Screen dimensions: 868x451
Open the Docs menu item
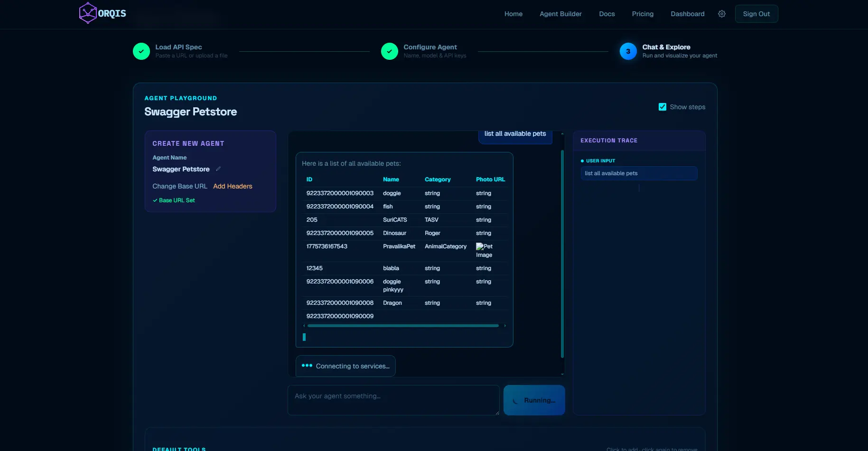pos(607,14)
